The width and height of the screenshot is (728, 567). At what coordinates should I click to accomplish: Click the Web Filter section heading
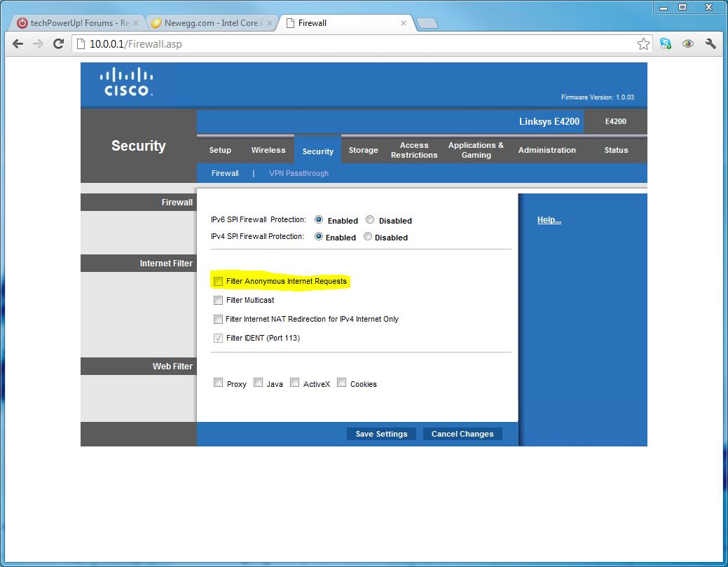[172, 367]
